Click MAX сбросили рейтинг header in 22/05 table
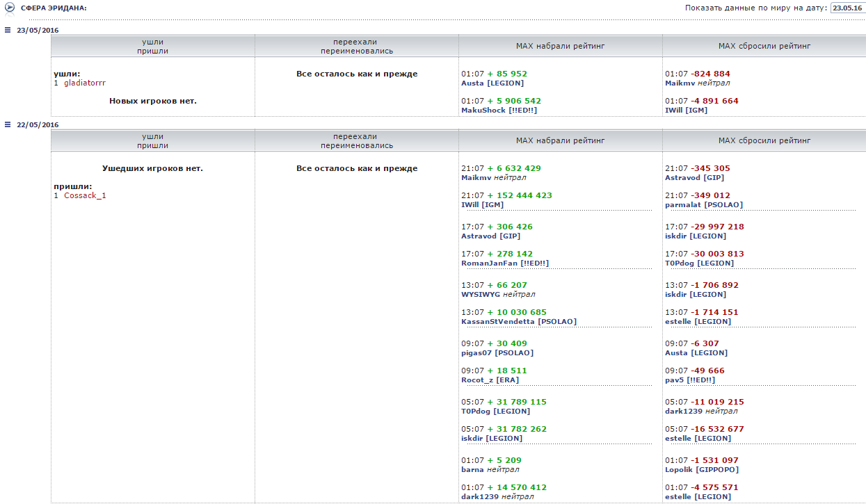The height and width of the screenshot is (504, 866). point(764,140)
